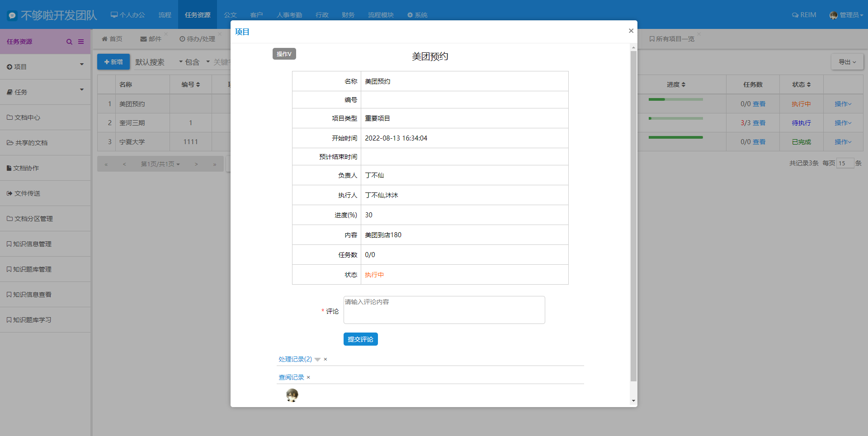This screenshot has height=436, width=868.
Task: Close the project dialog with X
Action: 631,31
